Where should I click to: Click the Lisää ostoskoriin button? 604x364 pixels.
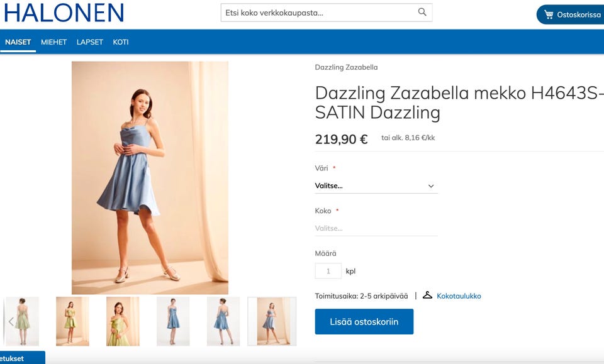(364, 321)
